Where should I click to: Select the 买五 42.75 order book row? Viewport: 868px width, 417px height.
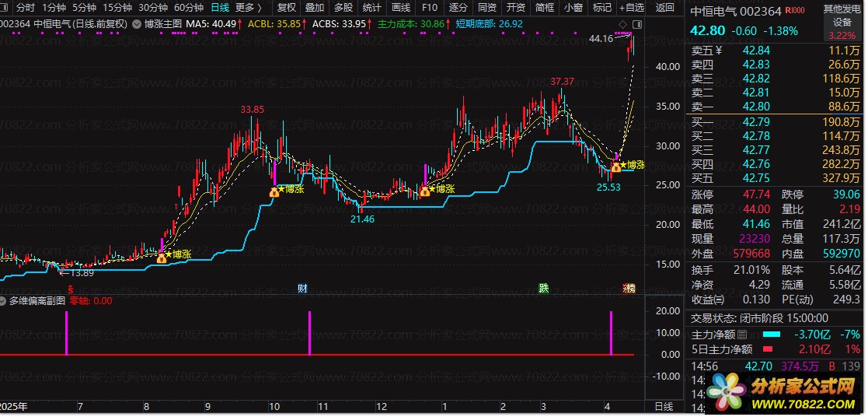[x=776, y=178]
